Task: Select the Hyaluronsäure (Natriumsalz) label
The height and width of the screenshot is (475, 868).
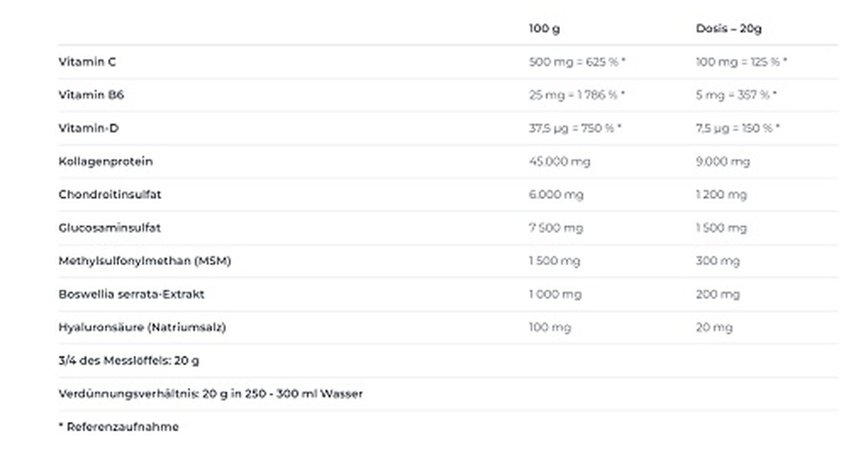Action: (x=142, y=327)
